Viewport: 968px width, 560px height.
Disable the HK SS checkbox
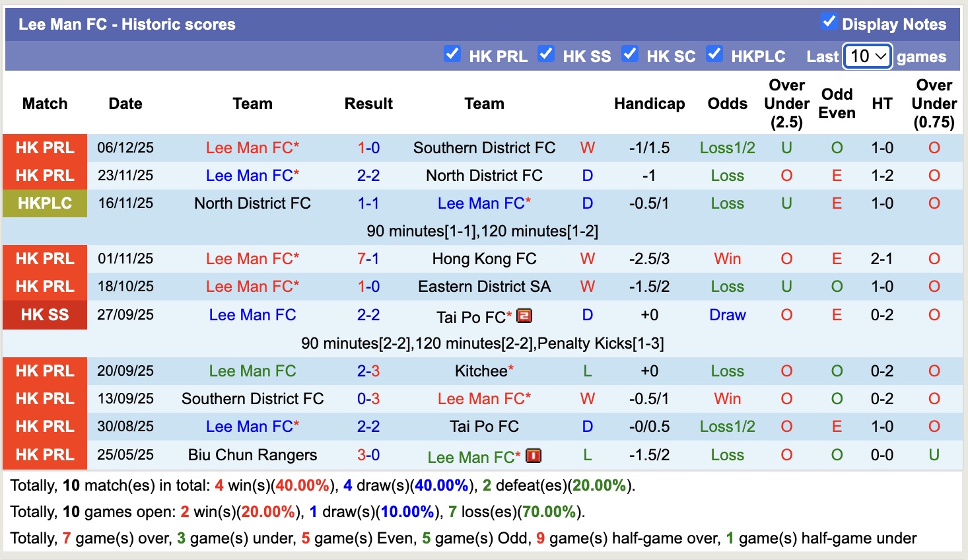click(546, 55)
